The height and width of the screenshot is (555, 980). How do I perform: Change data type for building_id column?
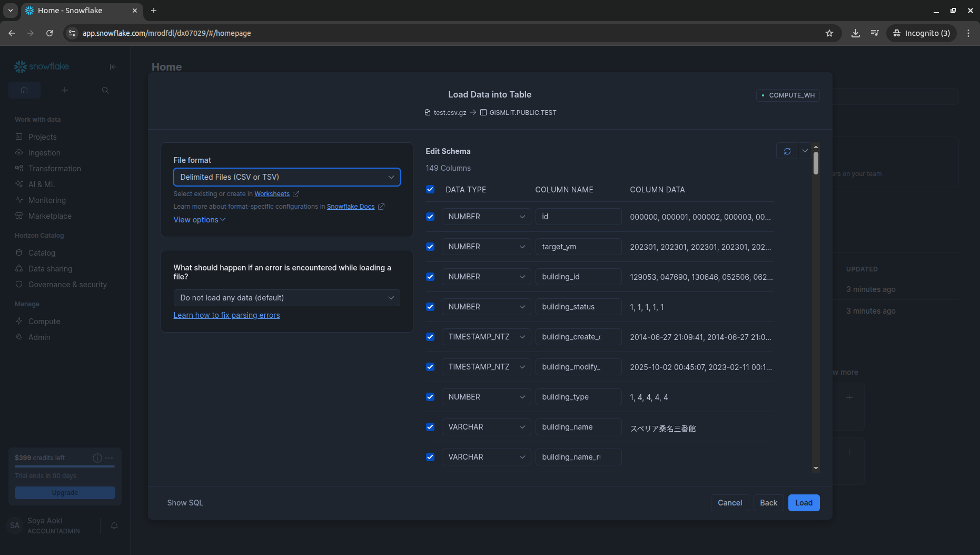[x=486, y=277]
